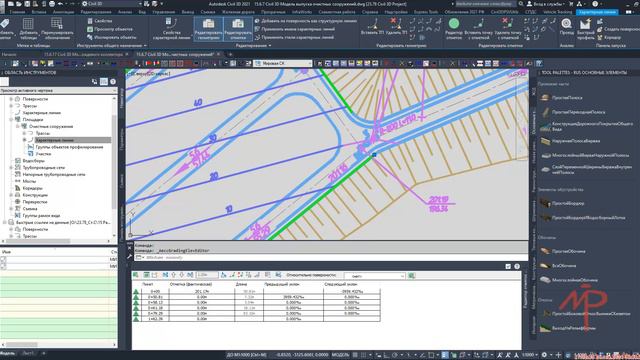This screenshot has width=640, height=360.
Task: Open the 'Быстрый профиль' tool
Action: click(586, 29)
